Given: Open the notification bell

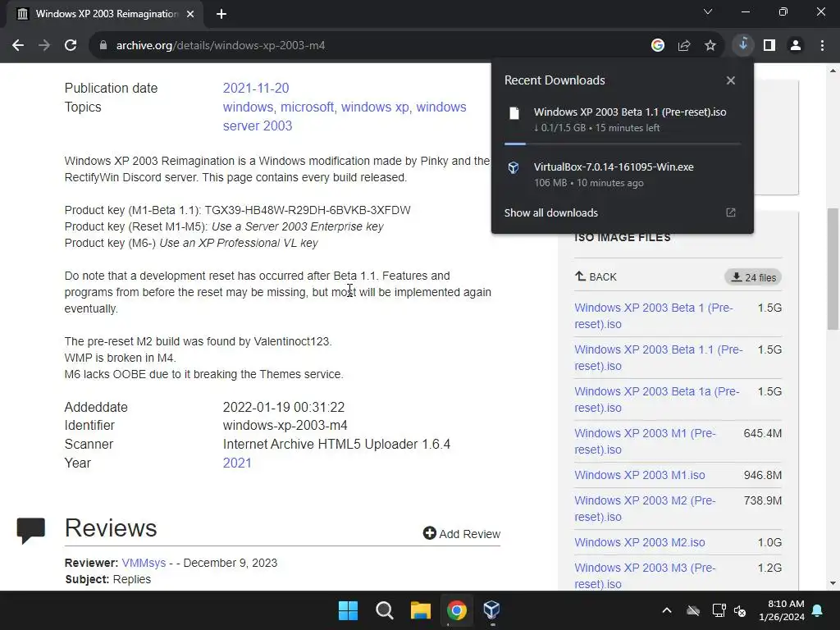Looking at the screenshot, I should point(818,610).
